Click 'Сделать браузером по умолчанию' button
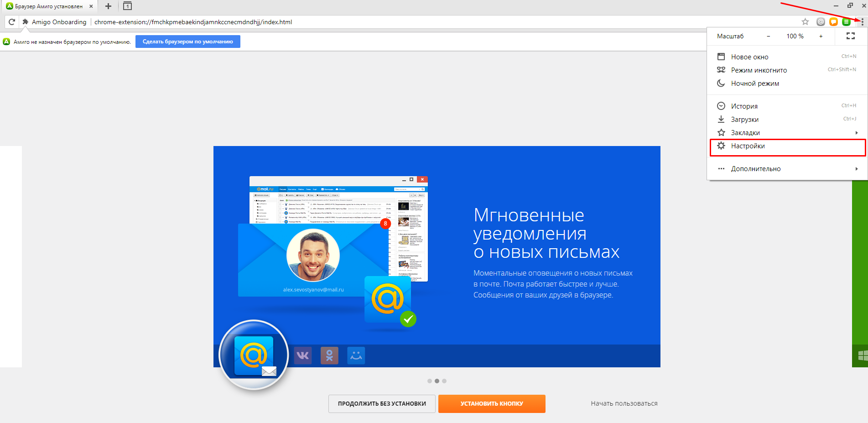This screenshot has width=868, height=423. (x=188, y=42)
